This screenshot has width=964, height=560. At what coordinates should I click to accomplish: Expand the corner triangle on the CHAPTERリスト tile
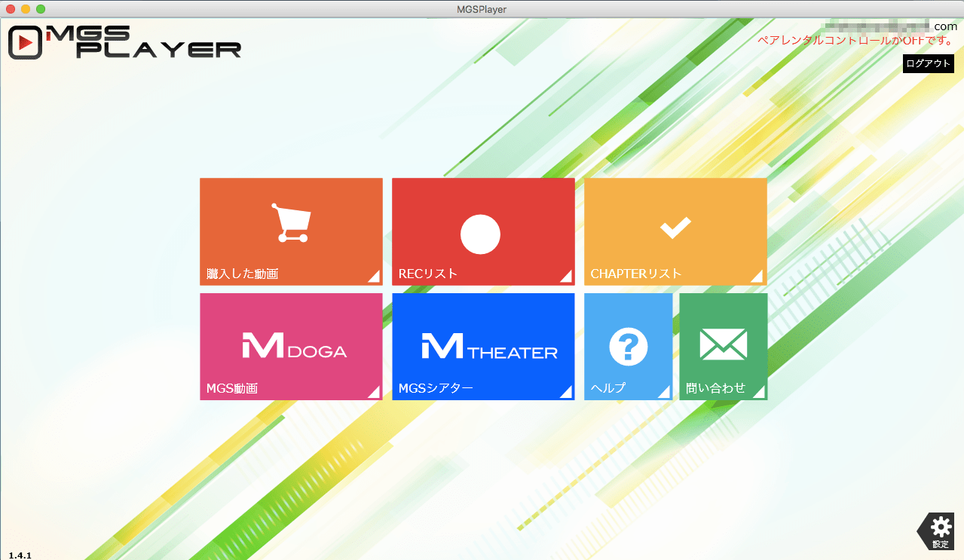757,275
